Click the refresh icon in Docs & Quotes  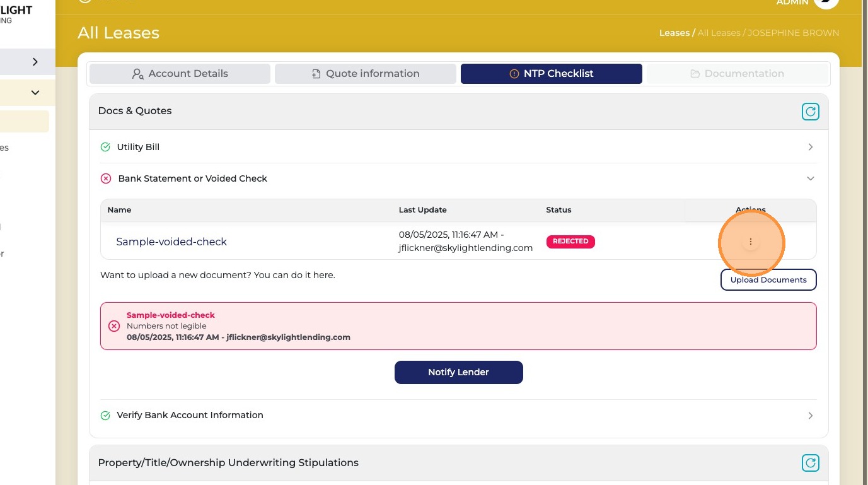point(810,112)
